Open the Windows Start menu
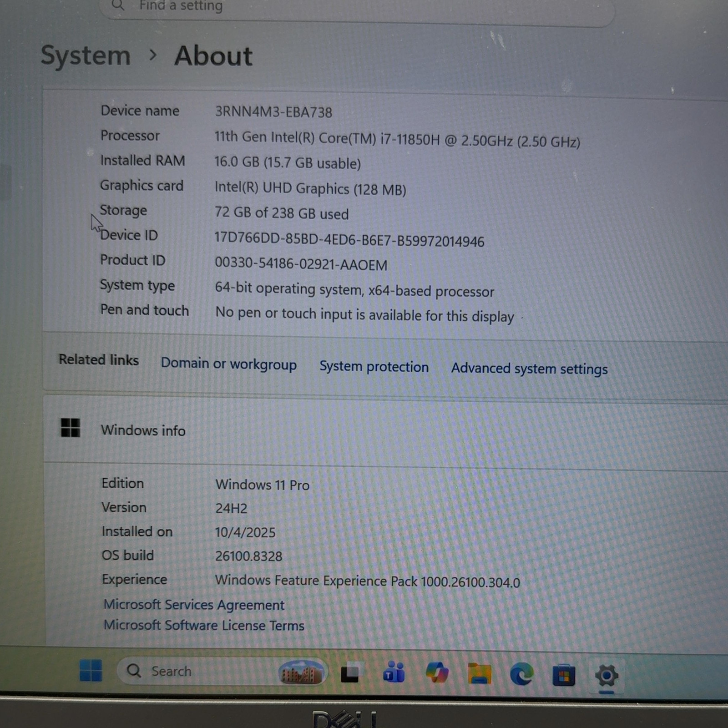 (x=91, y=670)
